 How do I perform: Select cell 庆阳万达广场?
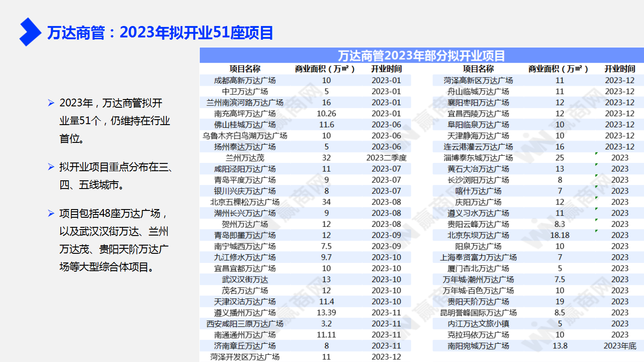point(478,202)
